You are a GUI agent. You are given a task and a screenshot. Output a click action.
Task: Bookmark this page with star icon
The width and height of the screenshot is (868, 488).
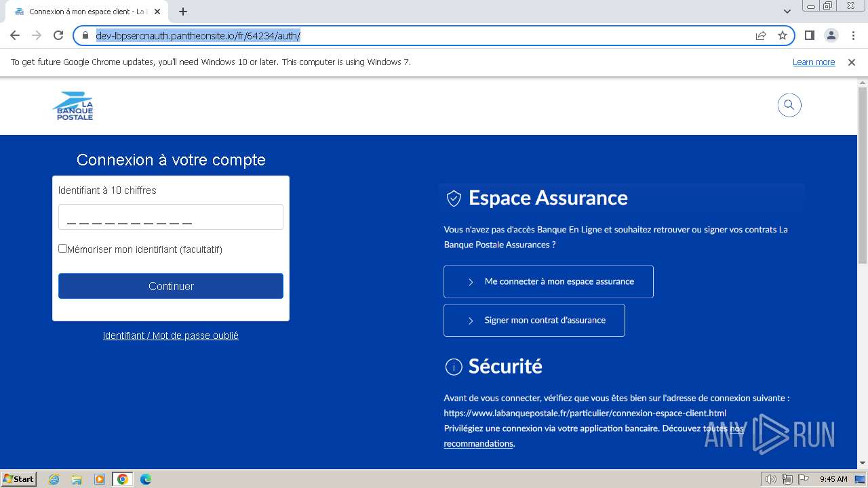tap(783, 35)
